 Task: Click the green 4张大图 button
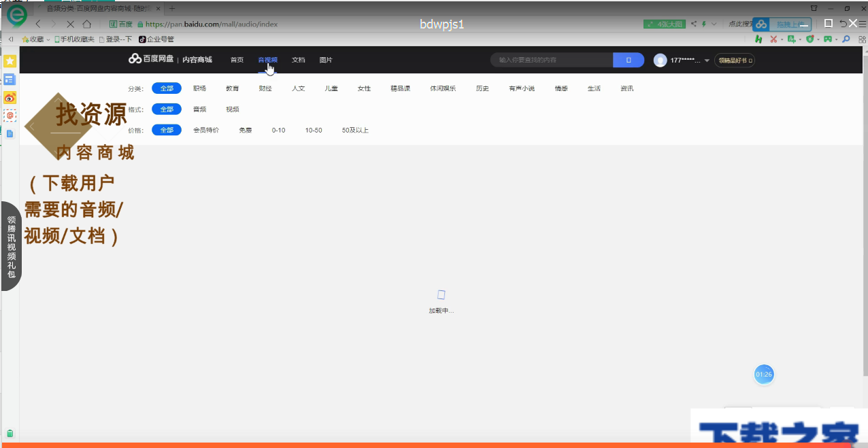tap(665, 24)
